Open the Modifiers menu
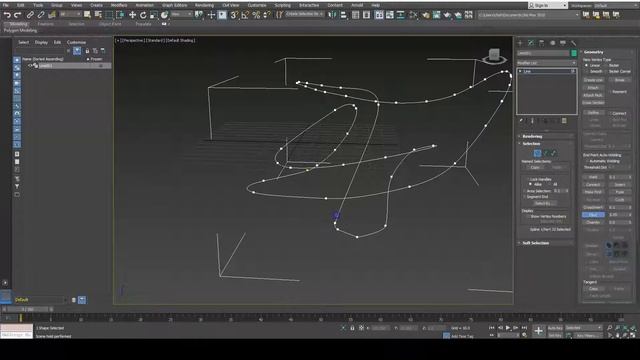Screen dimensions: 640x360 (119, 5)
